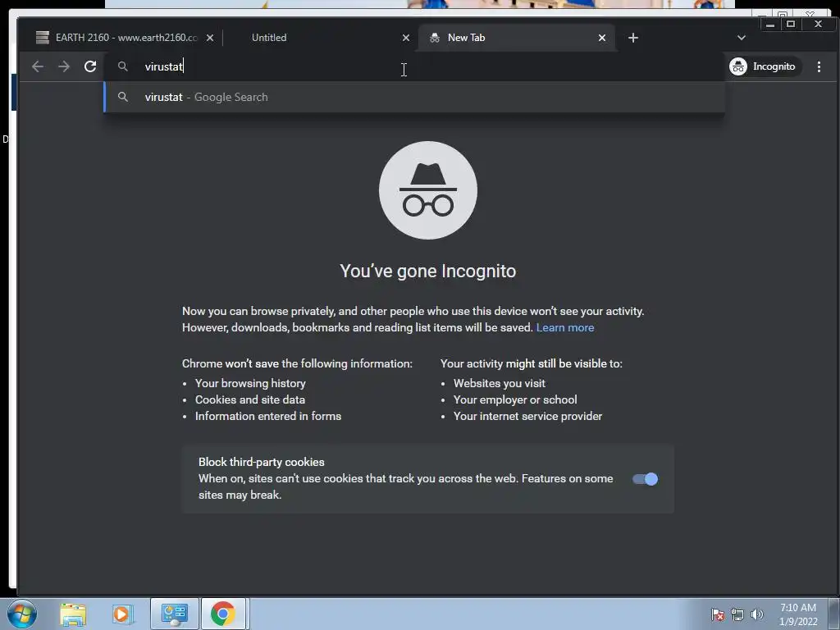840x630 pixels.
Task: Close the EARTH 2160 tab
Action: (210, 38)
